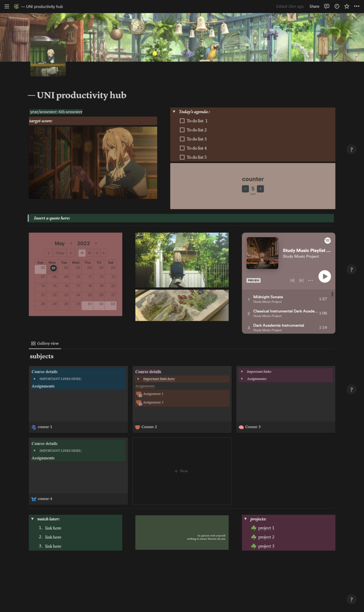Expand Assignments toggle in Course 3 card
364x612 pixels.
click(242, 379)
